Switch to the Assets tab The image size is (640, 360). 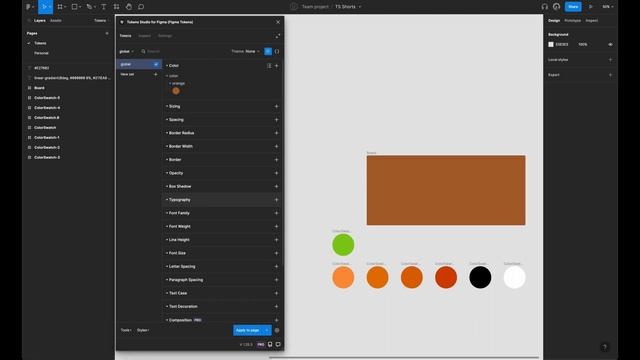(56, 20)
